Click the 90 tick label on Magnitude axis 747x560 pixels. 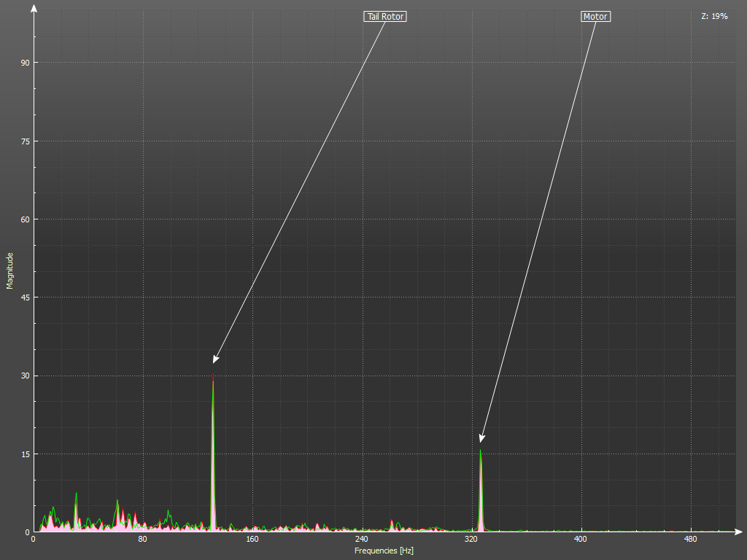click(25, 63)
